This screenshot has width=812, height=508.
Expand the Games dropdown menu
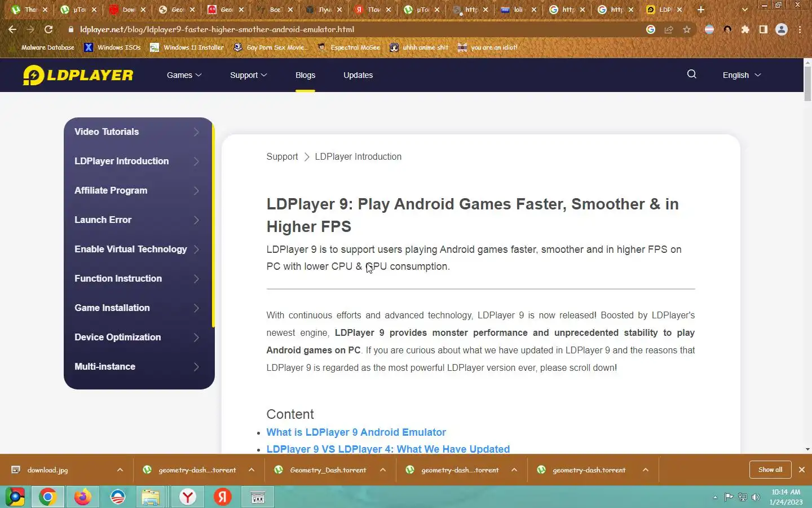pos(184,75)
